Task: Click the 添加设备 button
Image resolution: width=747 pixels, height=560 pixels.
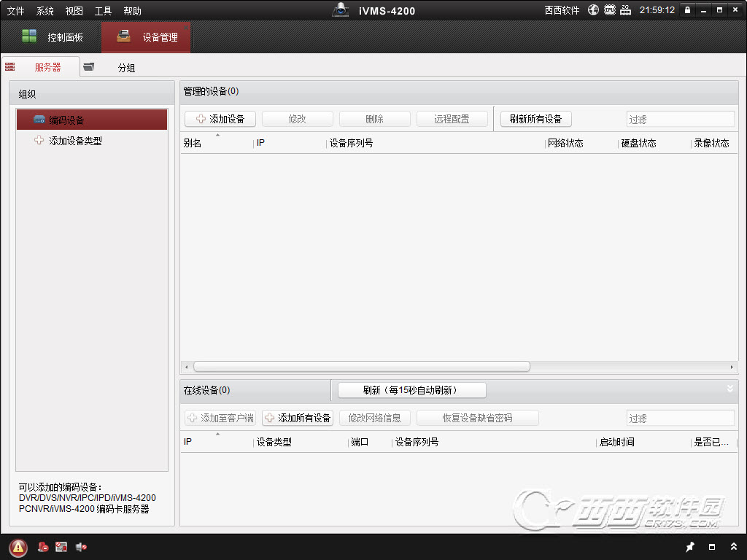Action: tap(219, 119)
